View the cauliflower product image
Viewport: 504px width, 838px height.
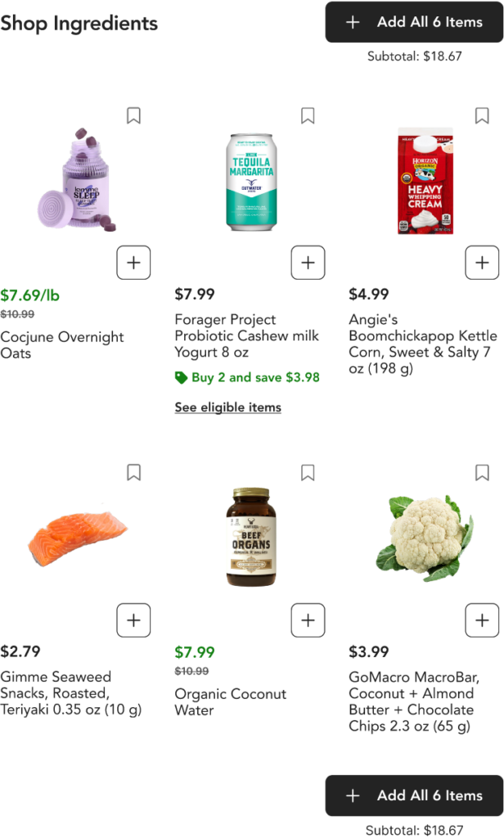coord(425,538)
